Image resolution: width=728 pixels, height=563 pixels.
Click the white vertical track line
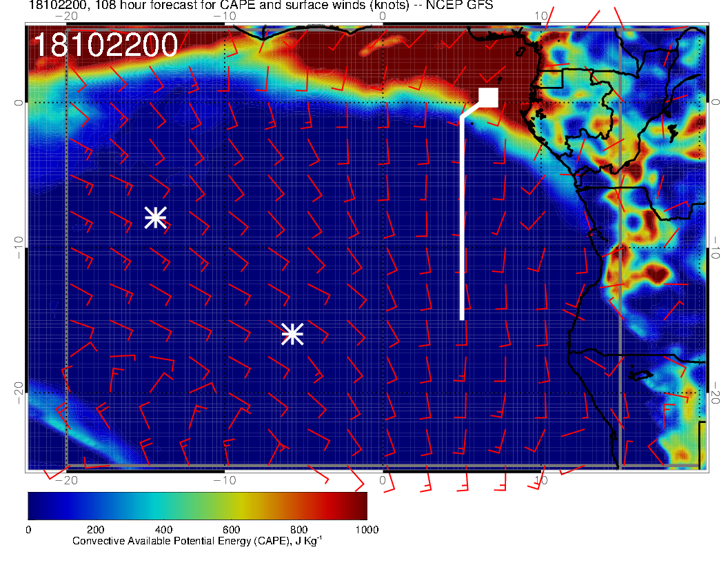tap(462, 218)
